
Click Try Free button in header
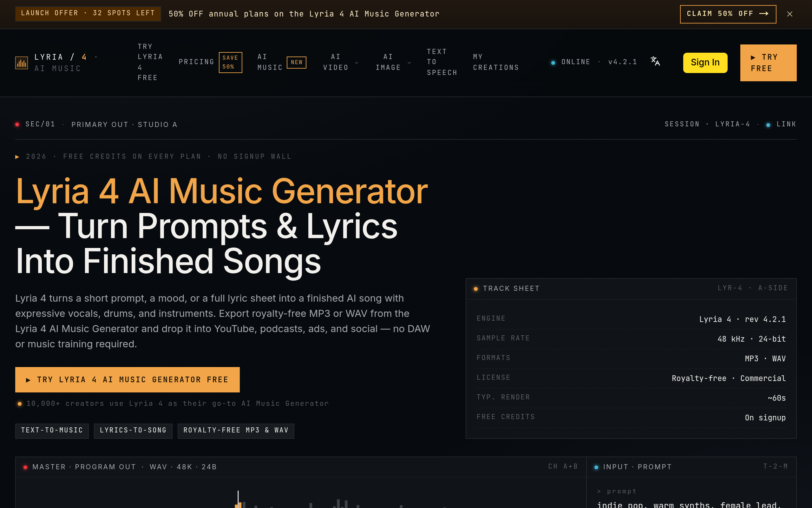point(768,63)
